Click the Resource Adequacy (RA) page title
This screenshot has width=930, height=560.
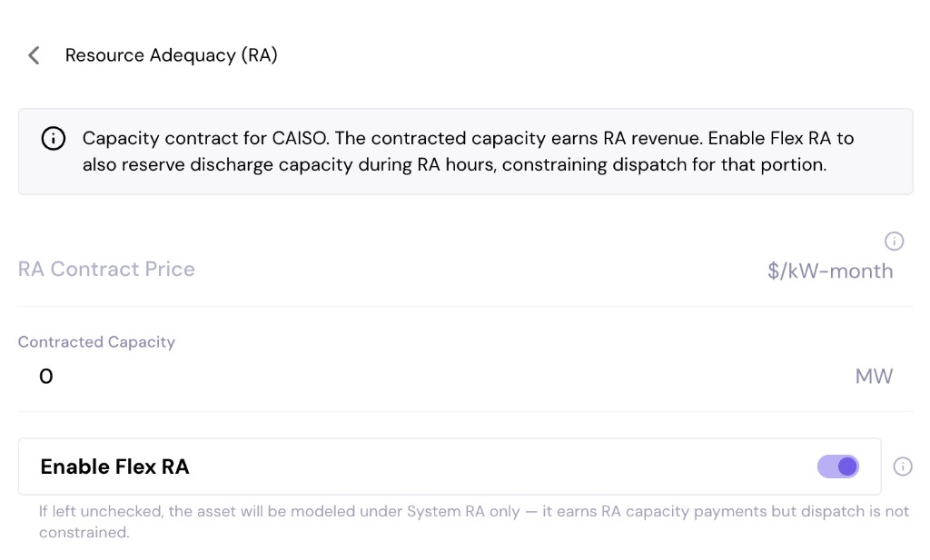pyautogui.click(x=170, y=54)
